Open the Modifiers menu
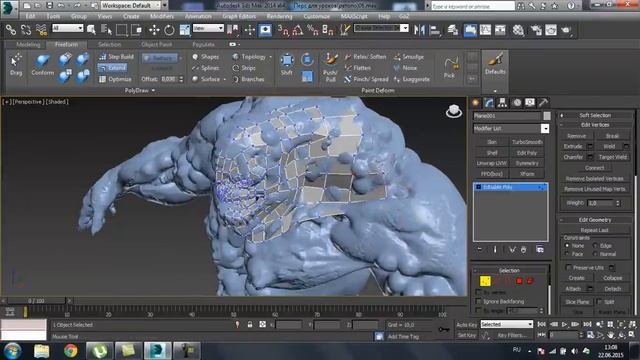The image size is (640, 360). coord(162,16)
